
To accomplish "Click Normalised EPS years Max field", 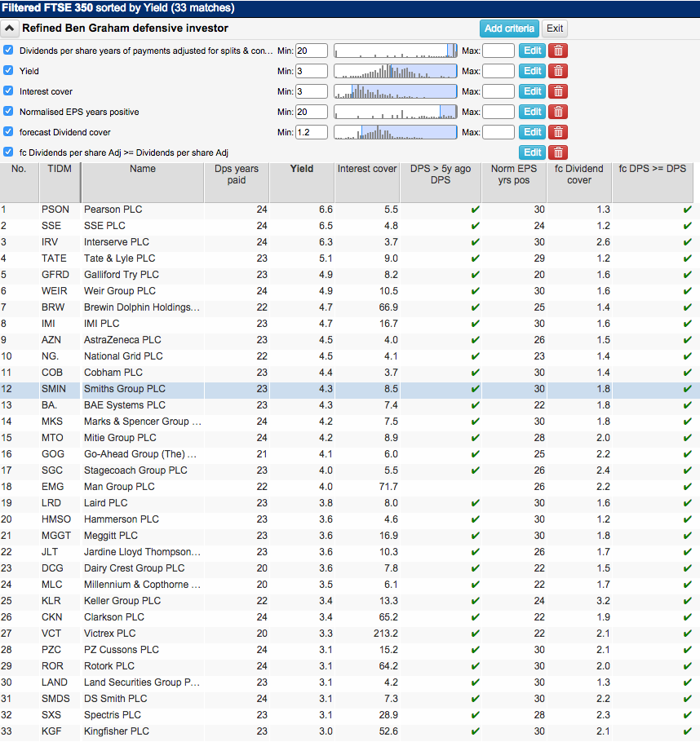I will point(498,112).
